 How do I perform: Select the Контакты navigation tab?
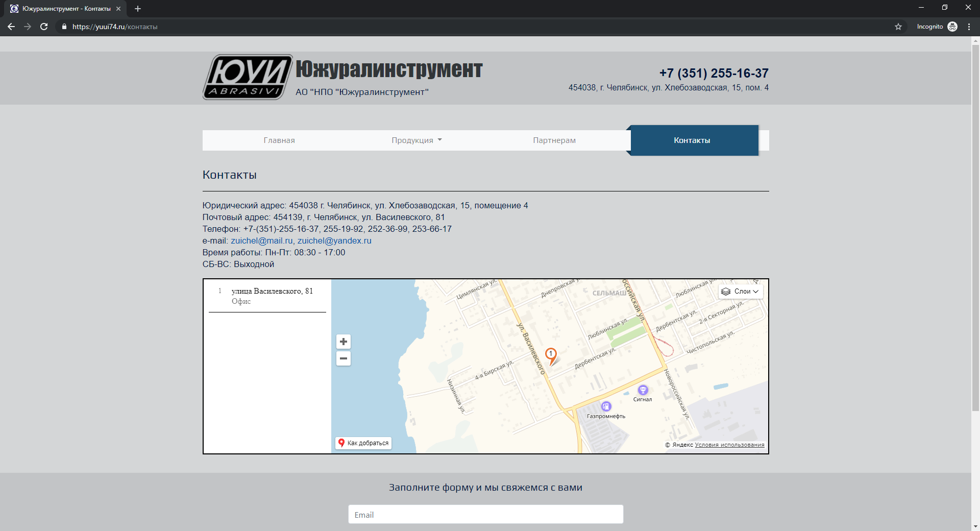(692, 140)
